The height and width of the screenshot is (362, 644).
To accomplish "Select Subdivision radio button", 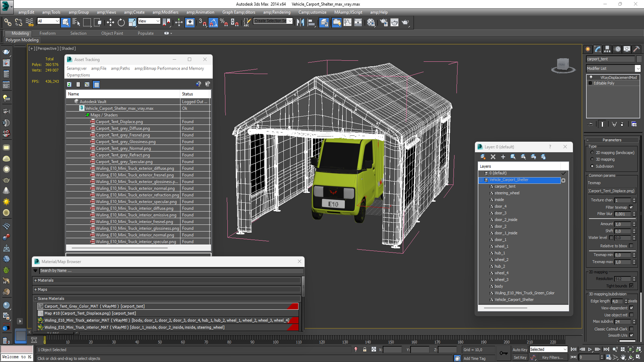I will tap(592, 166).
